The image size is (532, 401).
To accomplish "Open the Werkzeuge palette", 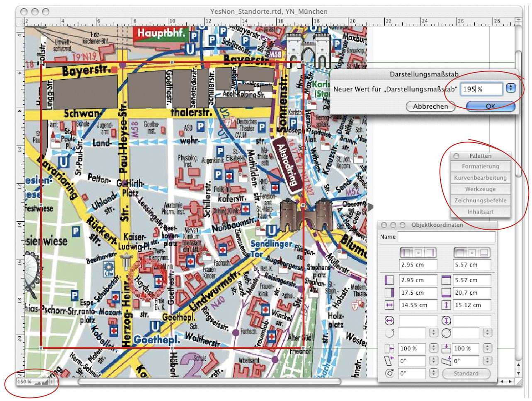I will click(x=480, y=189).
